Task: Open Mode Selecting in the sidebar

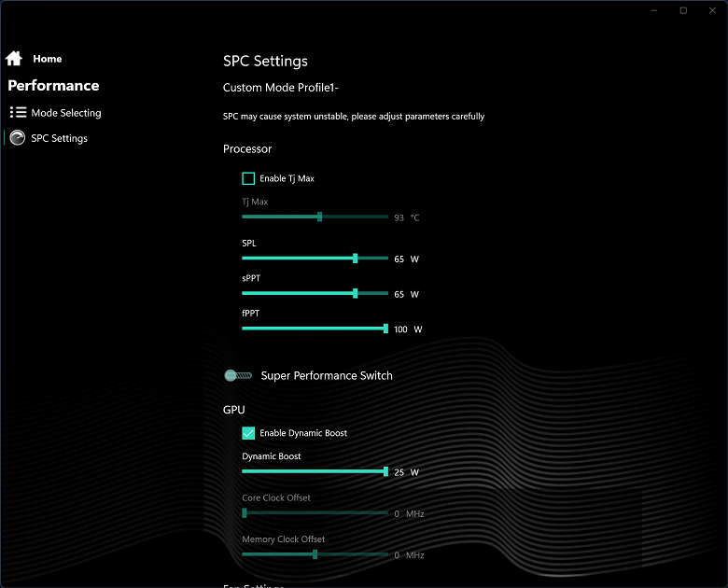Action: click(x=66, y=113)
